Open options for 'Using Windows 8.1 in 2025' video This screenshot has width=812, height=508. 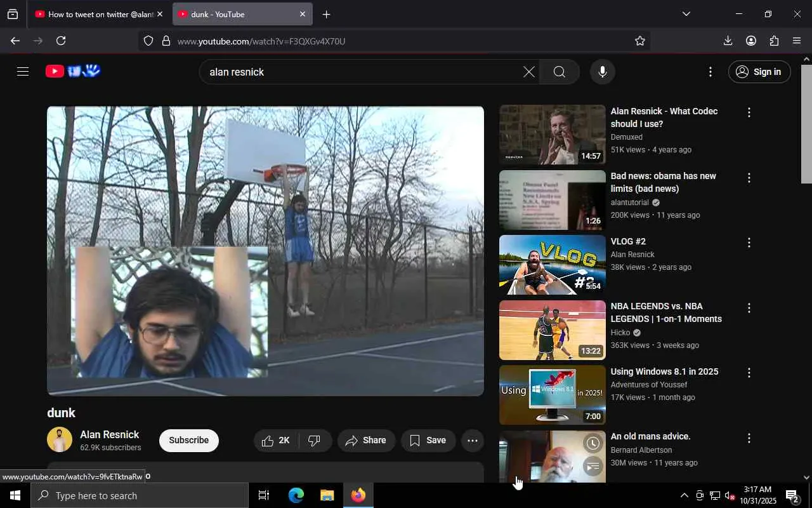point(749,373)
